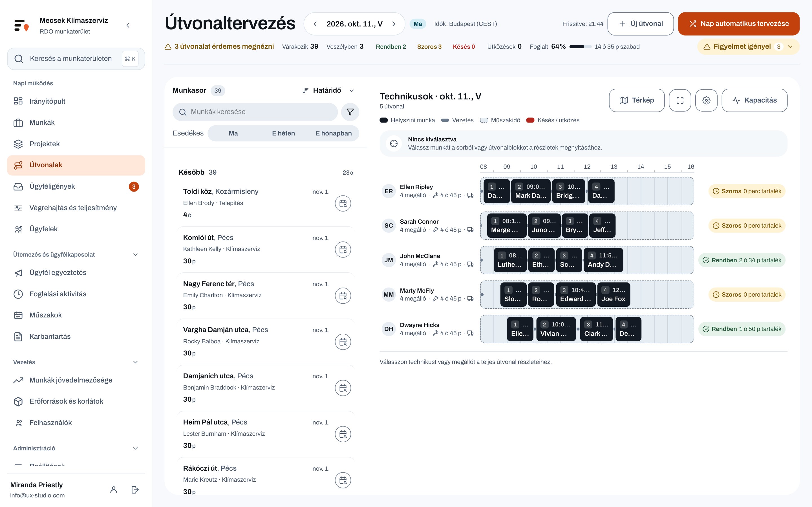
Task: Select the "E héten" due filter
Action: [x=284, y=134]
